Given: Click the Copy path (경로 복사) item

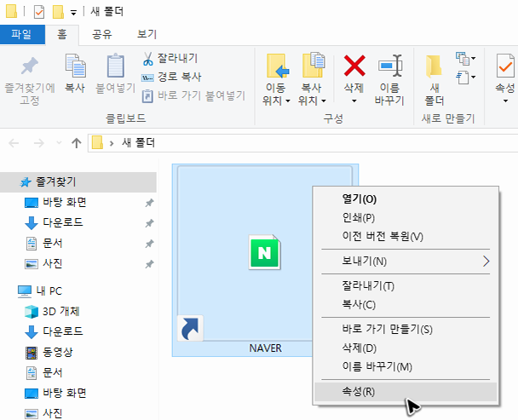Looking at the screenshot, I should 171,77.
